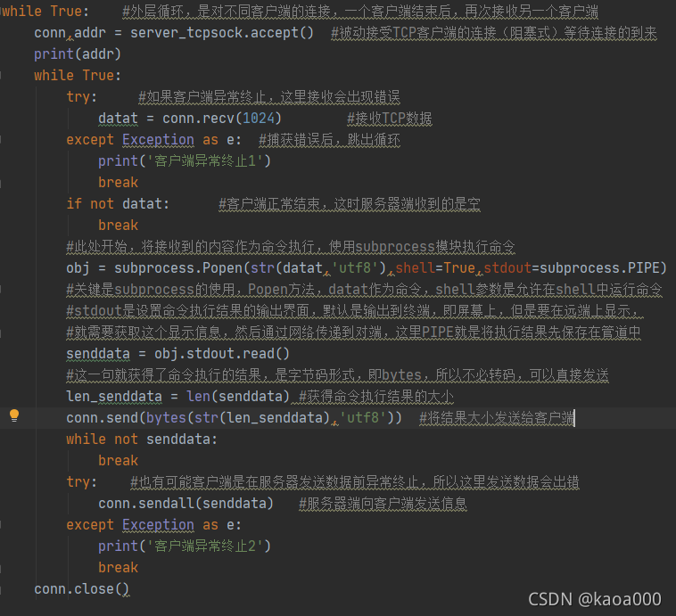Click conn.sendall(senddata) call
The height and width of the screenshot is (616, 676).
[185, 504]
